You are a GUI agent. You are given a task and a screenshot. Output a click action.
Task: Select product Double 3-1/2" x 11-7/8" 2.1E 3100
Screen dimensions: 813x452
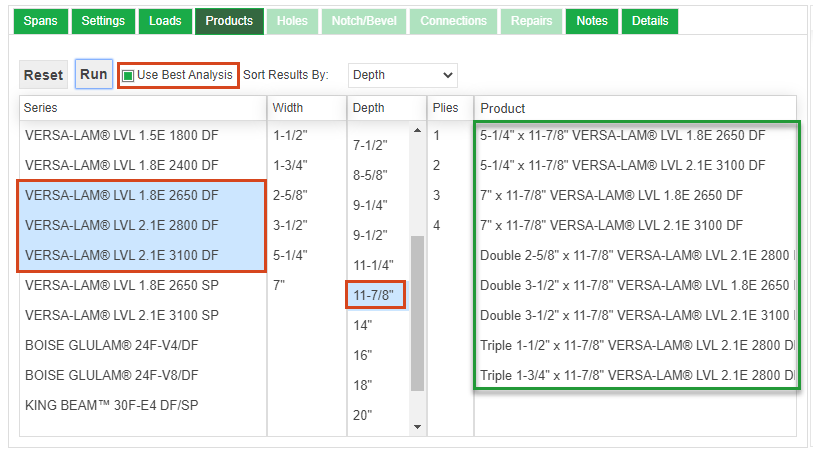(636, 316)
